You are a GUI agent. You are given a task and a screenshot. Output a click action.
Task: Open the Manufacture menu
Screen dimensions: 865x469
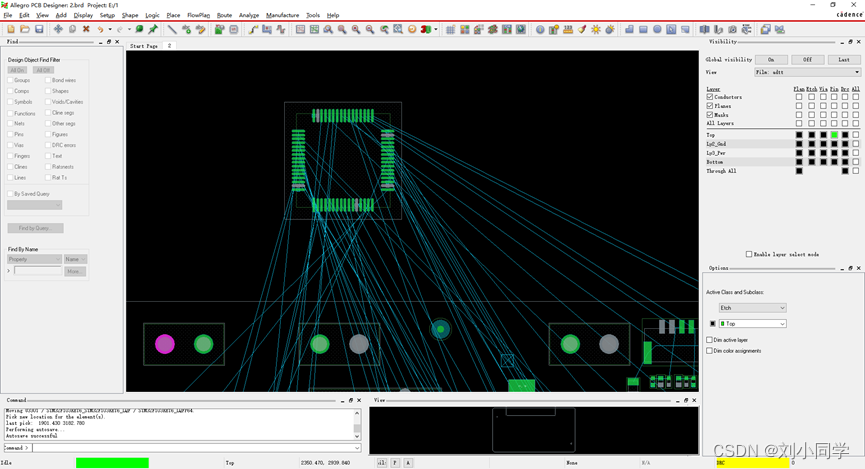(x=282, y=15)
